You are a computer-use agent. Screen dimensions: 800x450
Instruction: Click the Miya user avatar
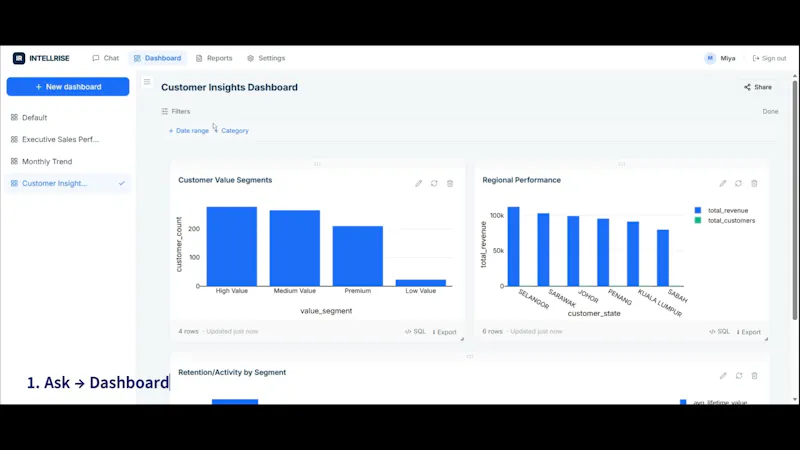[x=710, y=58]
